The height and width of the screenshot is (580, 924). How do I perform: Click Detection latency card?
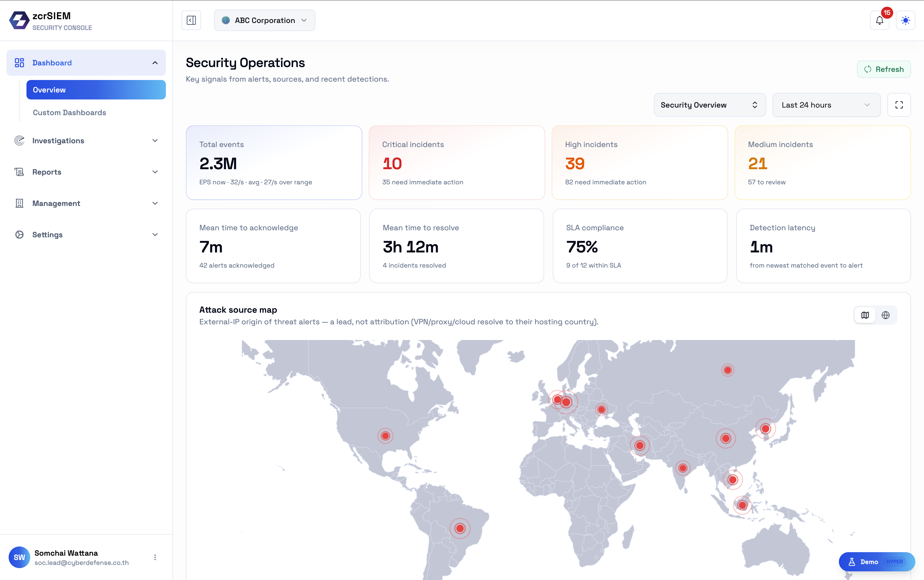[823, 246]
